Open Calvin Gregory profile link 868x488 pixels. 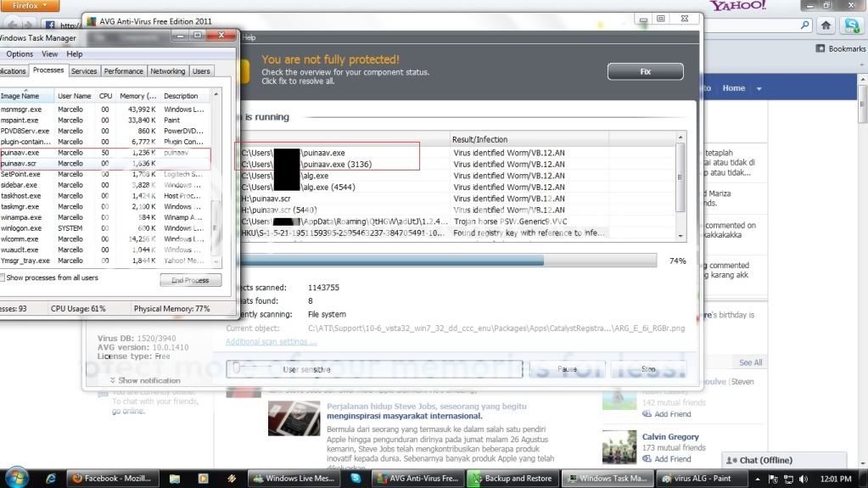click(x=670, y=436)
